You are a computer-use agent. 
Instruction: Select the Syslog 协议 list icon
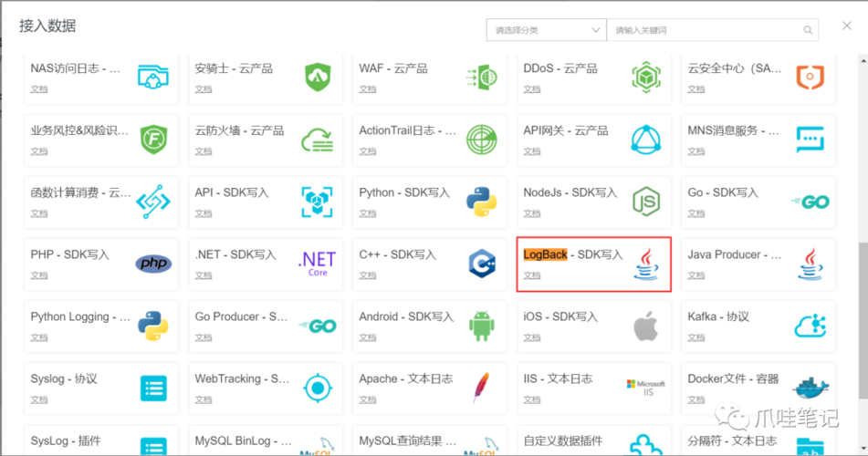pos(153,388)
